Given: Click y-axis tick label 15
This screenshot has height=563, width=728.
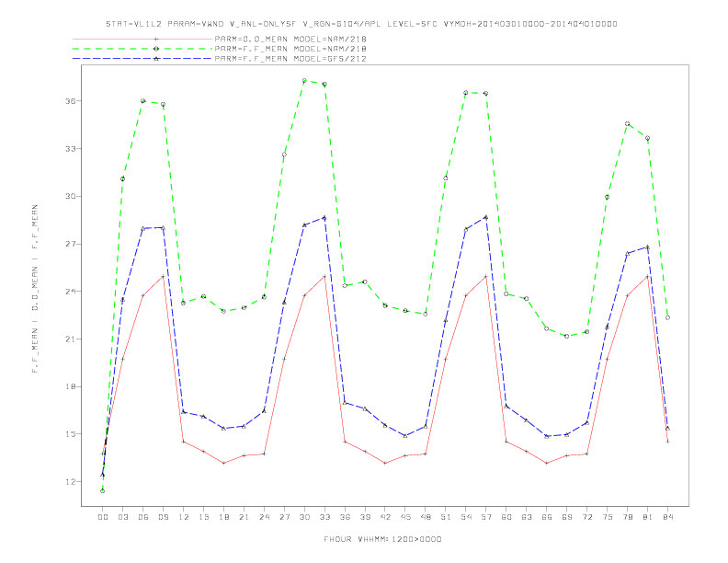Looking at the screenshot, I should pyautogui.click(x=70, y=434).
